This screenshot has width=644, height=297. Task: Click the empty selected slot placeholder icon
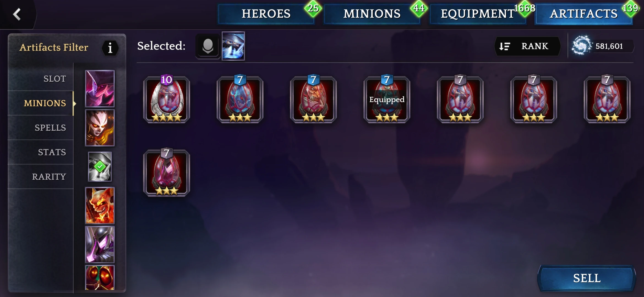208,46
